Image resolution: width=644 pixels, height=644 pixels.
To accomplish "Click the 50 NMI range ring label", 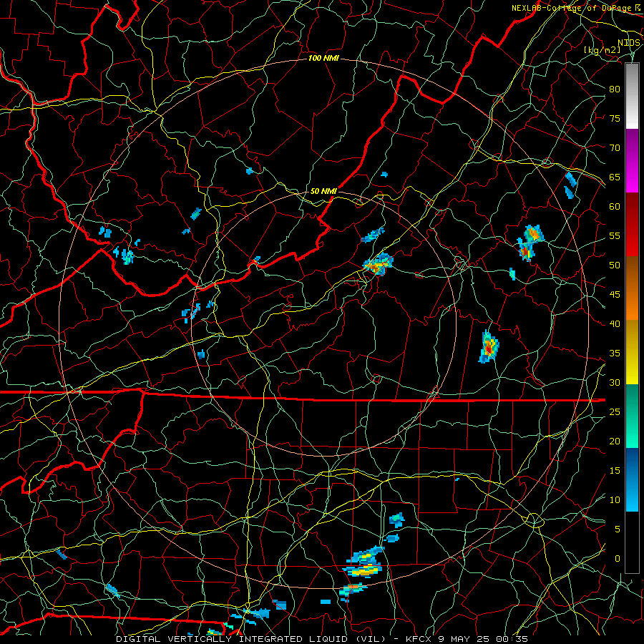I will pos(323,191).
